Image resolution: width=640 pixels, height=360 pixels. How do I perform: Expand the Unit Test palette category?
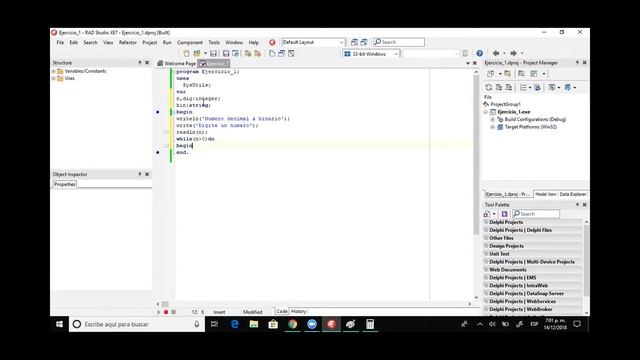533,254
